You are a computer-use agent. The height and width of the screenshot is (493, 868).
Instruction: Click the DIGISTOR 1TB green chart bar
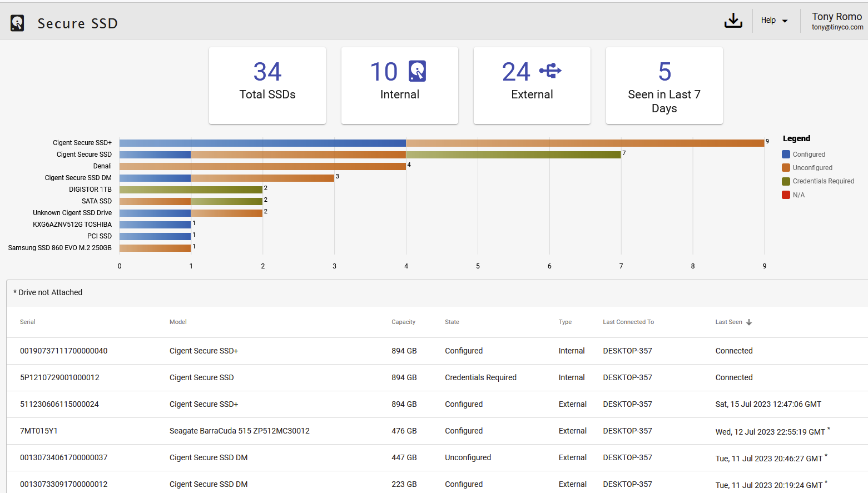pos(191,190)
